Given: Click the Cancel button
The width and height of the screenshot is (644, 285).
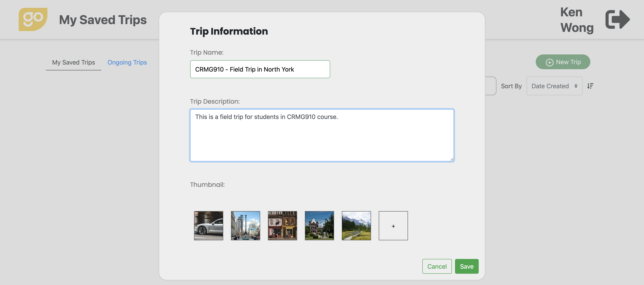Looking at the screenshot, I should pyautogui.click(x=437, y=267).
